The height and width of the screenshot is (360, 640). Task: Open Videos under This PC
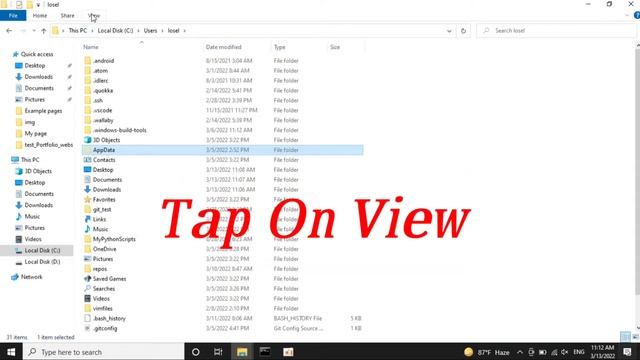tap(33, 239)
